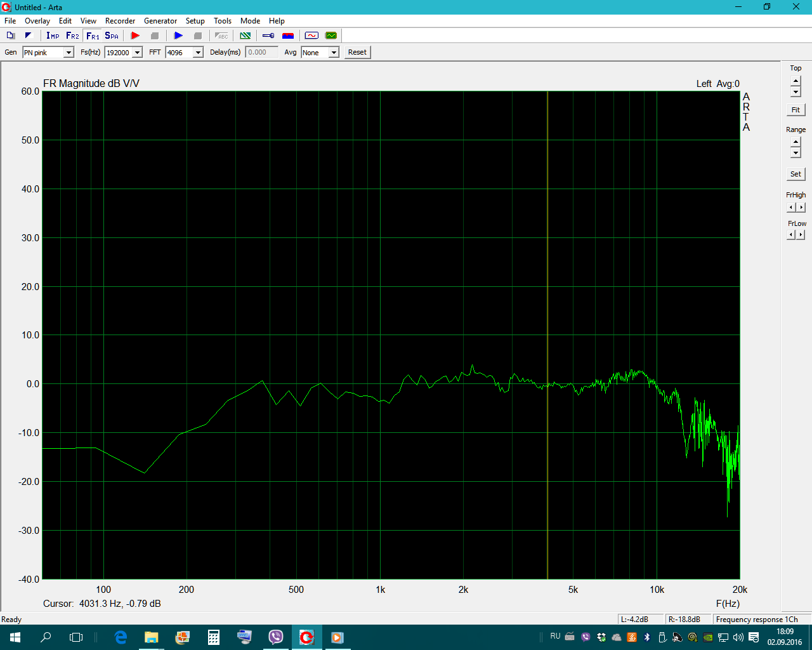This screenshot has width=812, height=650.
Task: Open the Gen signal type dropdown
Action: pyautogui.click(x=69, y=53)
